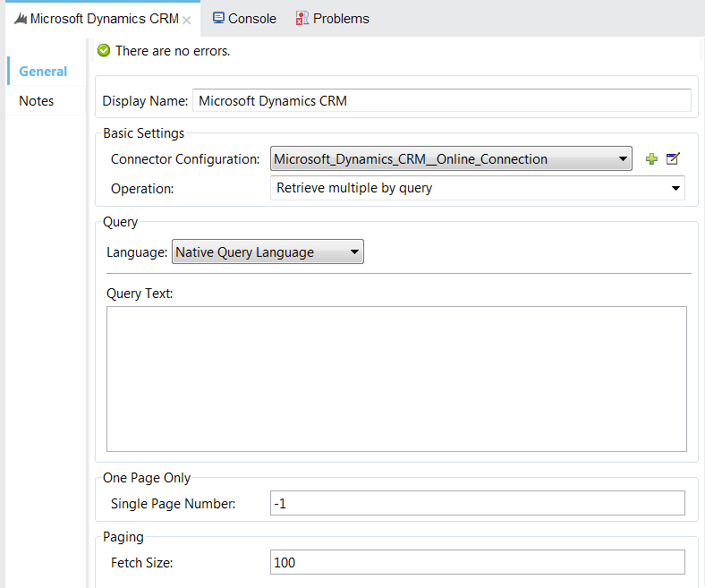This screenshot has width=705, height=588.
Task: Switch to the General section
Action: [x=43, y=72]
